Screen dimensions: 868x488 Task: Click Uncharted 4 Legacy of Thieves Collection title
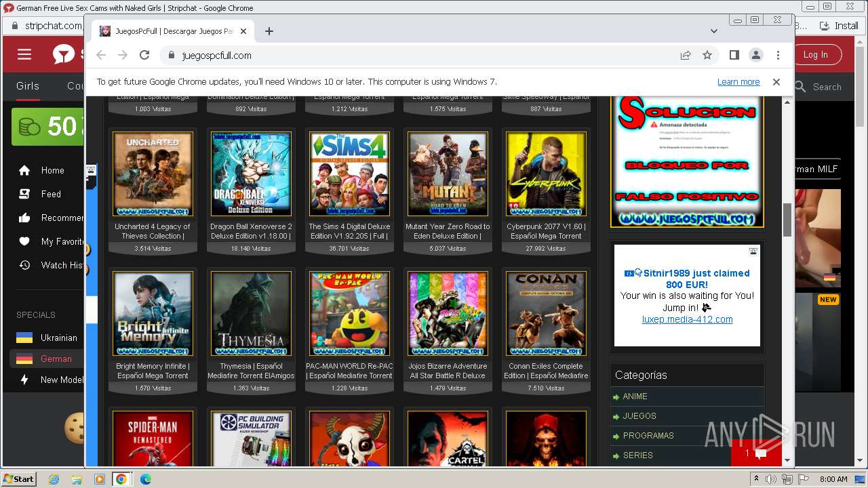[x=153, y=231]
